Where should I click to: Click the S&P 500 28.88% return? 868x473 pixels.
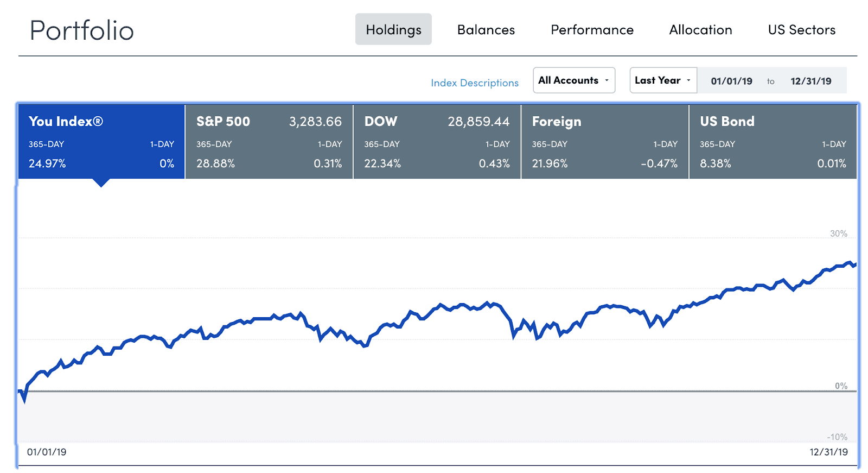215,163
